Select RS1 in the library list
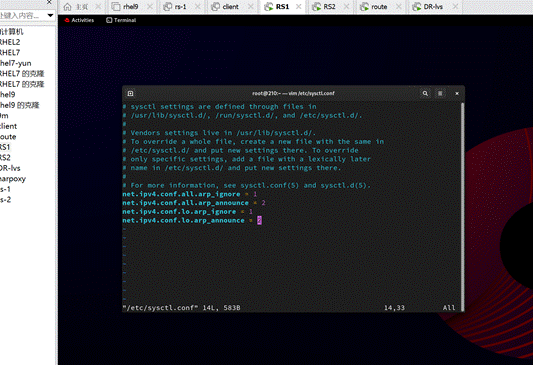The image size is (533, 365). (5, 147)
